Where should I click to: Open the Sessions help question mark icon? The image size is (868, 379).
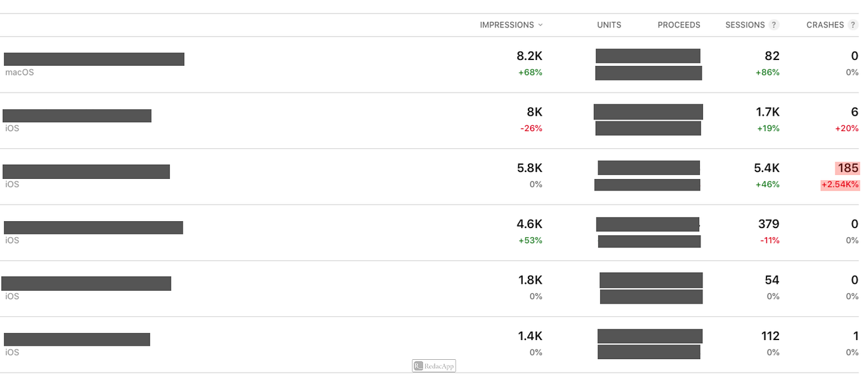[x=774, y=25]
